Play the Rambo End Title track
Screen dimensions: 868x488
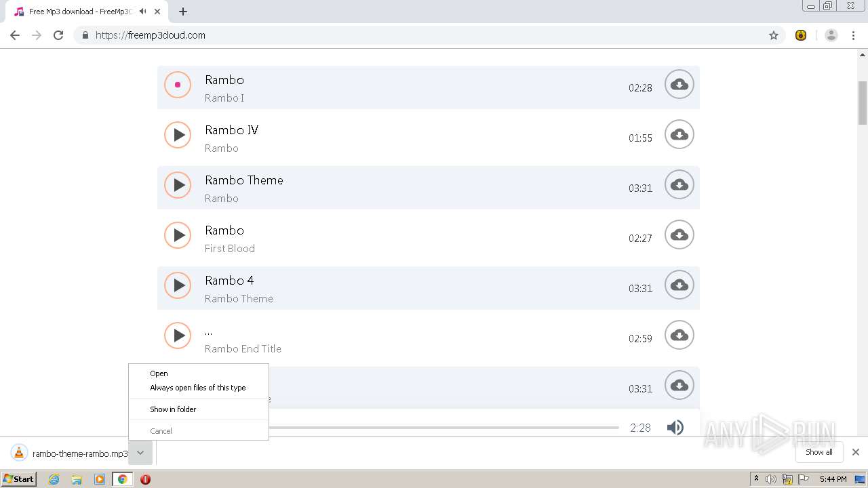[178, 335]
